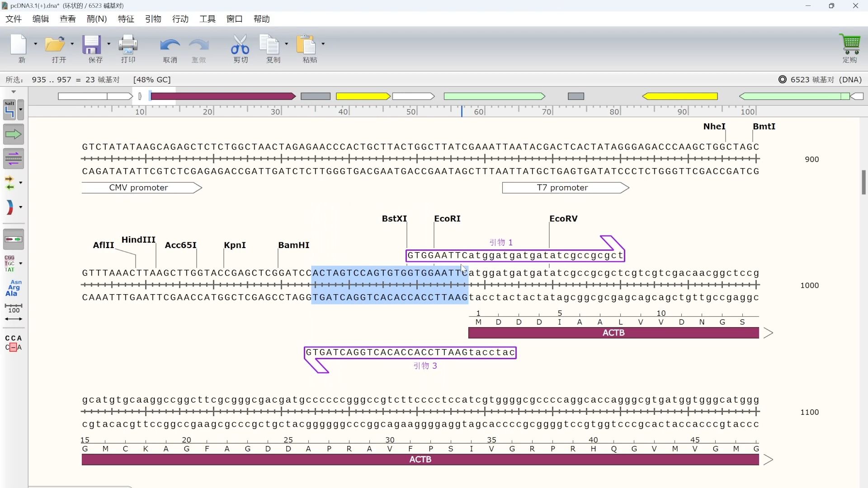
Task: Click the EcoRI enzyme site label
Action: click(447, 219)
